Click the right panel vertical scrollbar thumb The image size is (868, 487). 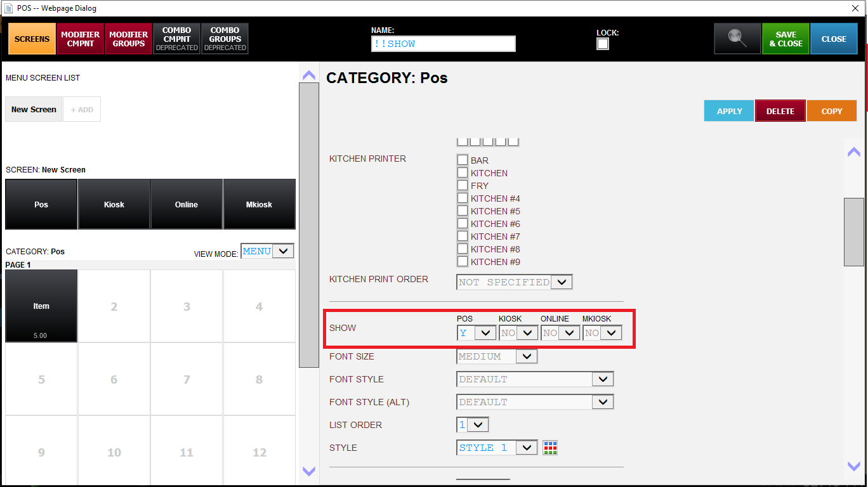[x=854, y=231]
